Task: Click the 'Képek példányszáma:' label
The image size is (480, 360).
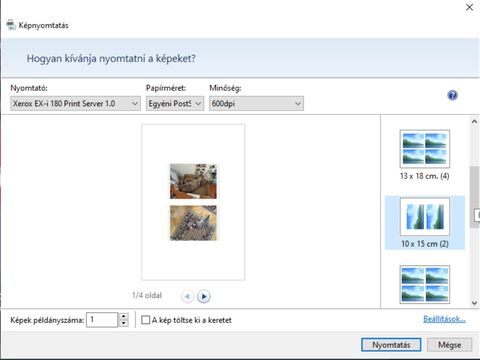Action: 47,320
